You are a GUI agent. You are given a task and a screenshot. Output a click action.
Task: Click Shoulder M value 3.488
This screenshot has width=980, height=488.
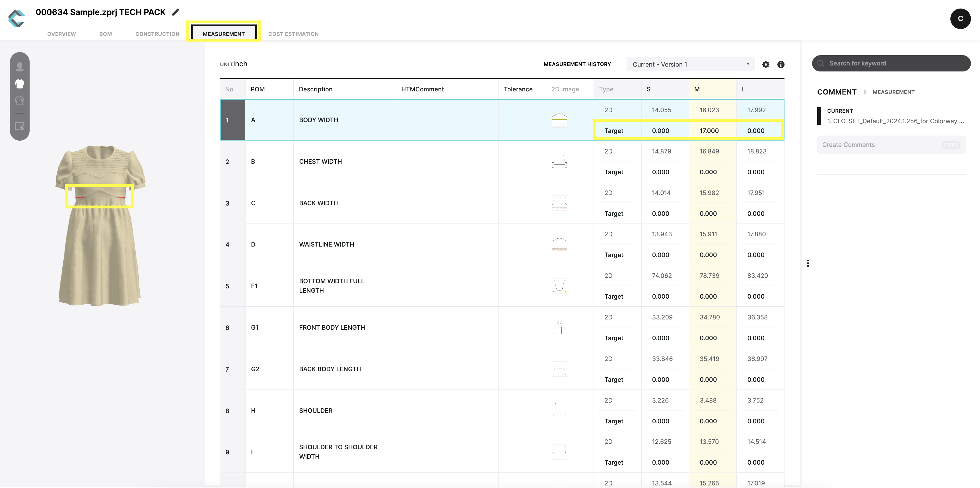(708, 400)
